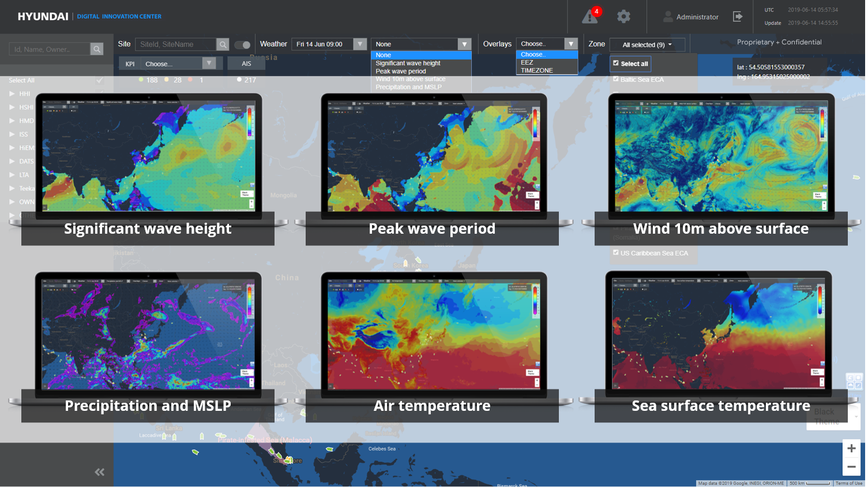This screenshot has height=487, width=868.
Task: Zoom in the map with plus button
Action: tap(851, 448)
